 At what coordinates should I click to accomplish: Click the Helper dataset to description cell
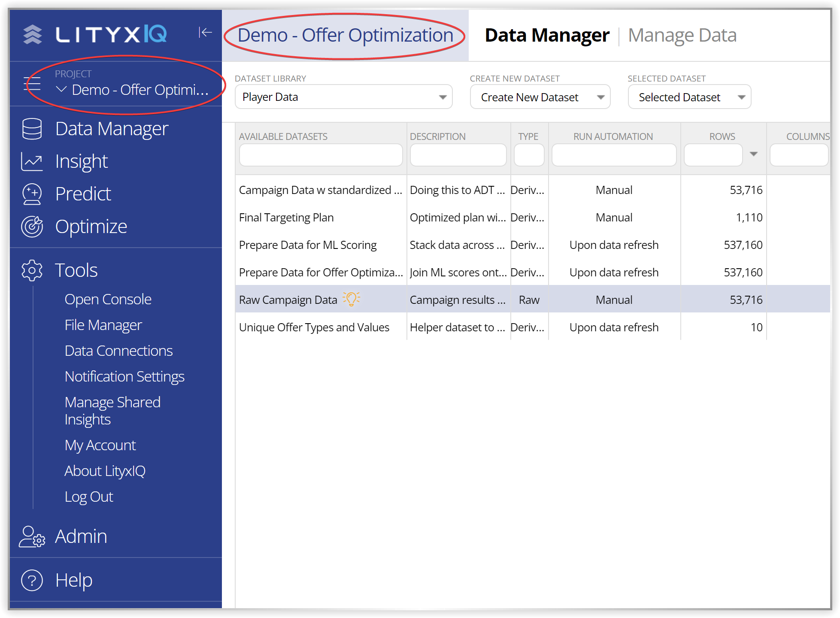tap(458, 327)
